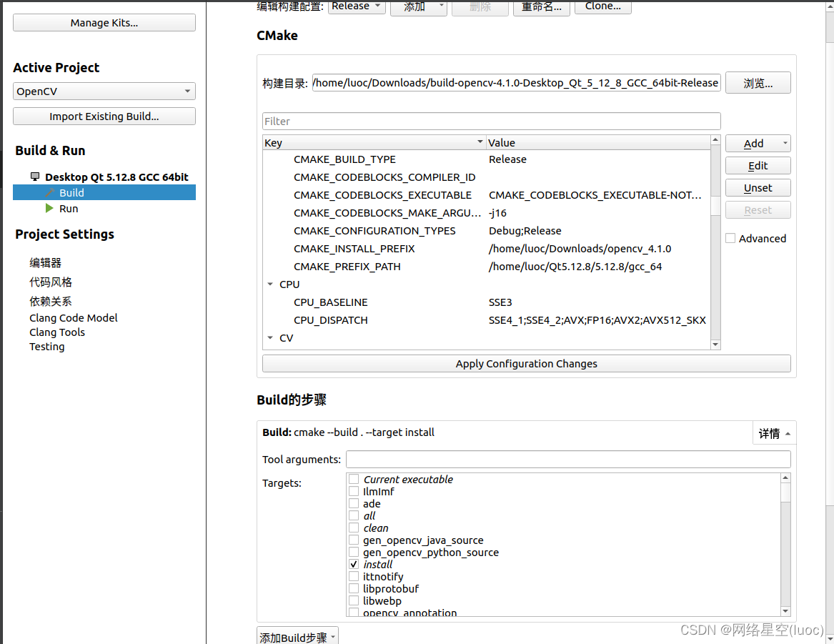Collapse the CPU group in the CMake table

point(270,284)
